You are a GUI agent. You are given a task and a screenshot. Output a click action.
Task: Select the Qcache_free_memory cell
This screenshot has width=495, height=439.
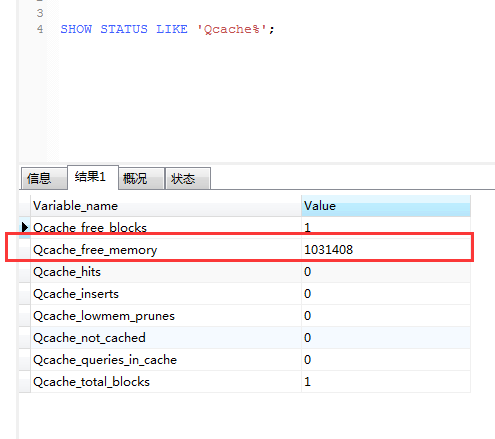click(166, 250)
